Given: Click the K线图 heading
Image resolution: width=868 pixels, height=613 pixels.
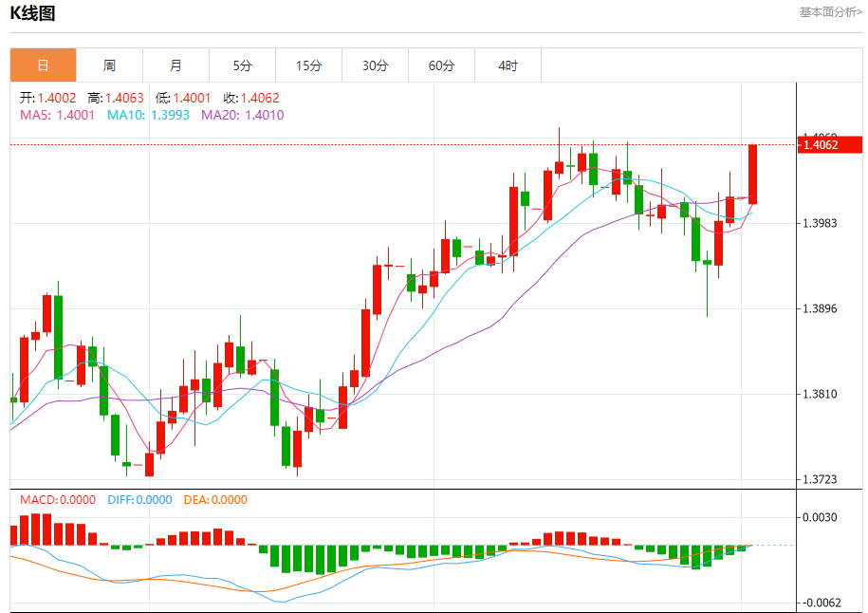Looking at the screenshot, I should click(x=32, y=12).
